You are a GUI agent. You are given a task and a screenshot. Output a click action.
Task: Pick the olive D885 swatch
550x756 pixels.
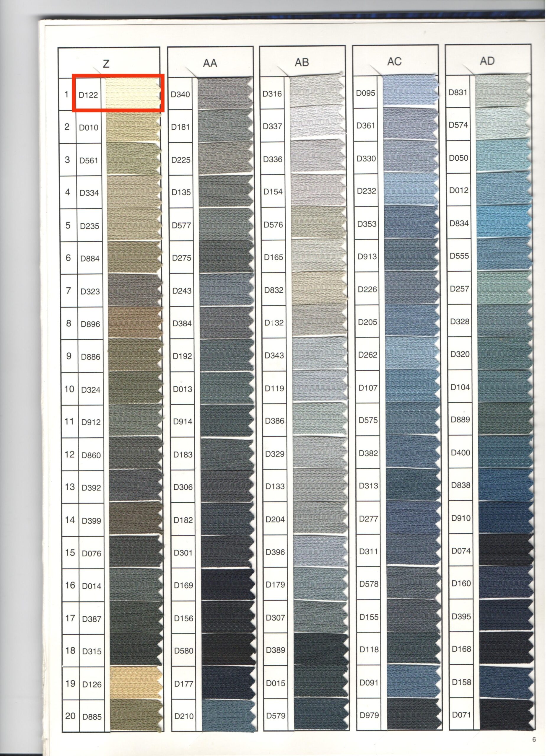136,715
